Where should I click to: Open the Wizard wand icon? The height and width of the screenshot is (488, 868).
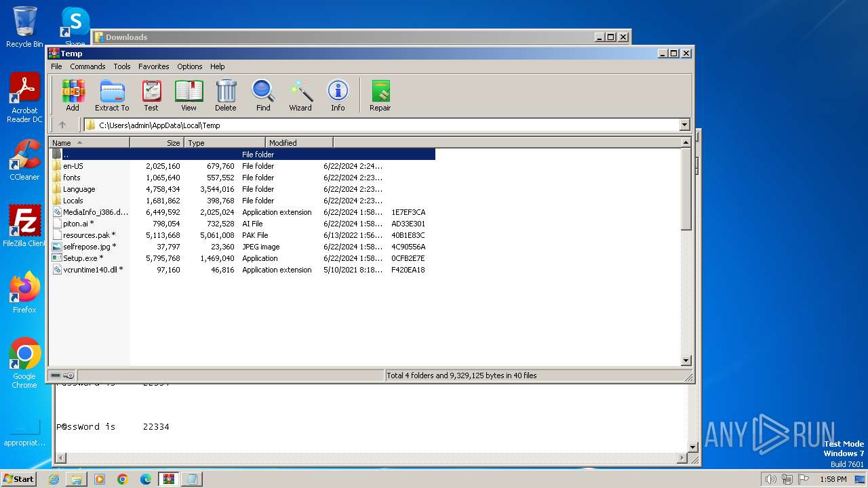300,96
